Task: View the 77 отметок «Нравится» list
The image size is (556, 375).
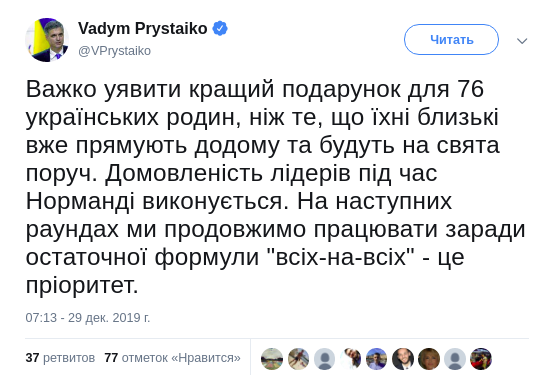Action: [x=173, y=358]
